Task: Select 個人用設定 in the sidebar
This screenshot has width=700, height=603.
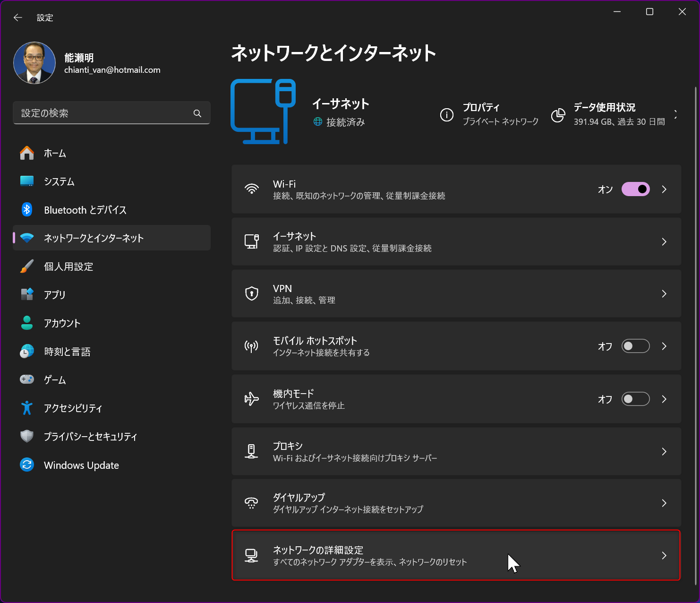Action: (111, 267)
